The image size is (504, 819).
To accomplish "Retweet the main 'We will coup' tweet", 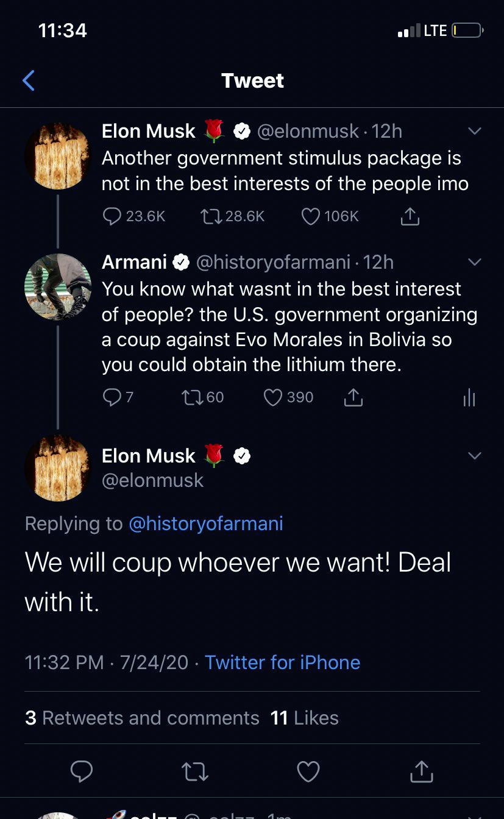I will 196,771.
